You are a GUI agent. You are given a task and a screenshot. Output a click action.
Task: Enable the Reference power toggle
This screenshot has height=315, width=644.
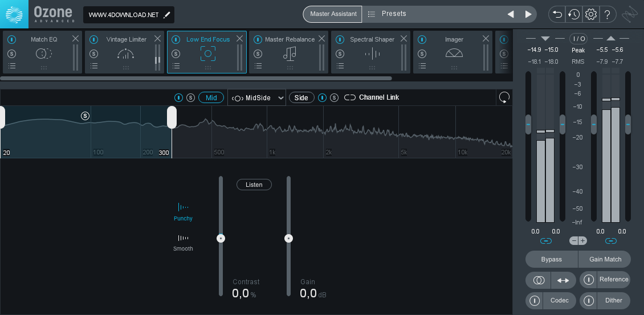(x=589, y=280)
